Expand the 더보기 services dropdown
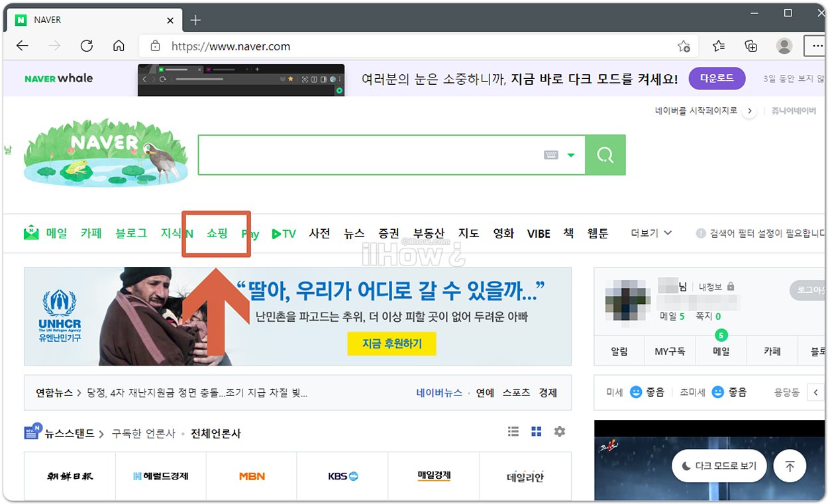This screenshot has width=828, height=504. coord(652,233)
